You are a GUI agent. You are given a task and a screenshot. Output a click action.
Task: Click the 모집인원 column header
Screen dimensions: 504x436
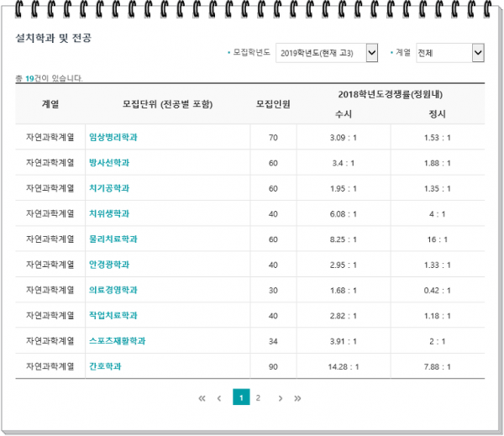point(273,104)
